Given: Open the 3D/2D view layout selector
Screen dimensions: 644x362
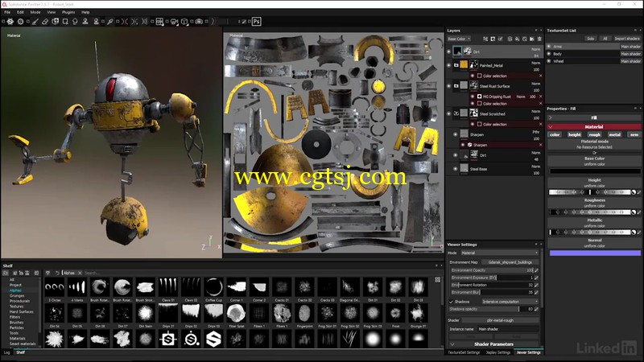Looking at the screenshot, I should coord(159,22).
